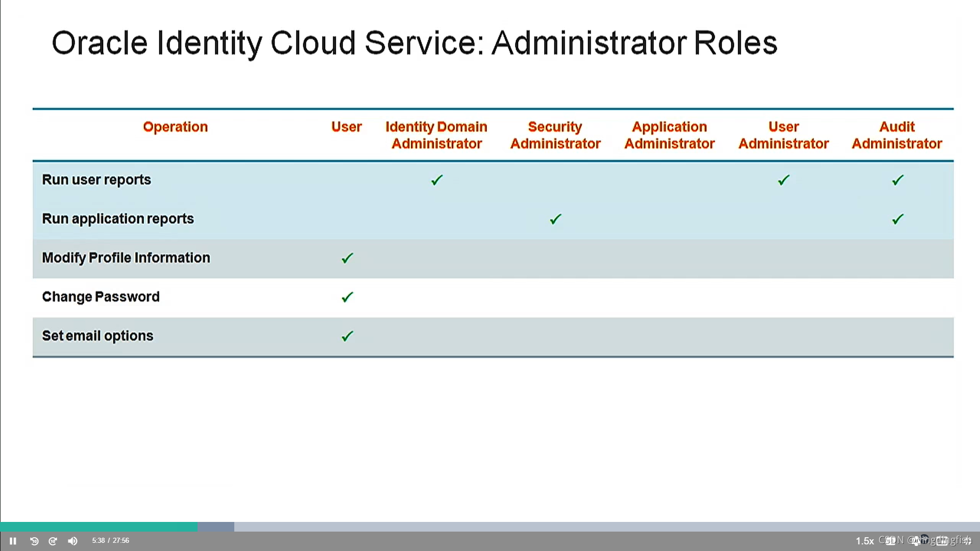The width and height of the screenshot is (980, 551).
Task: Click the Identity Domain Administrator column header
Action: tap(436, 135)
